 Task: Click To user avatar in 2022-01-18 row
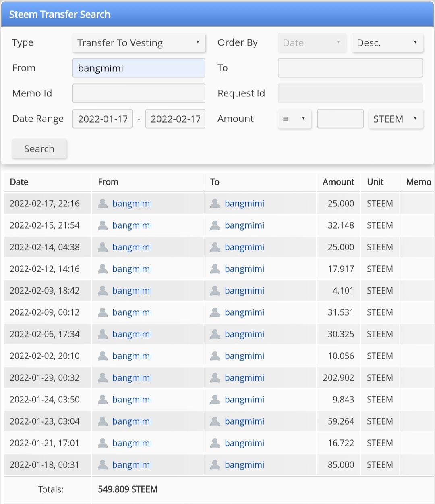tap(215, 465)
